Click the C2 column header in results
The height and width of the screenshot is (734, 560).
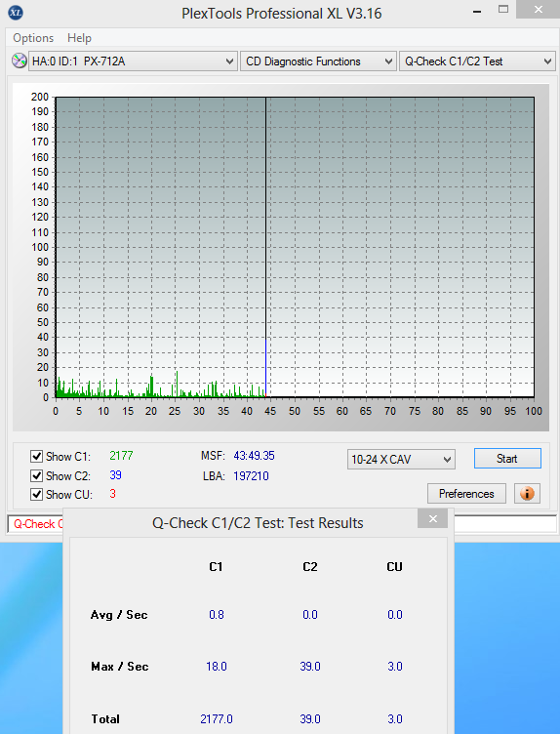(310, 567)
